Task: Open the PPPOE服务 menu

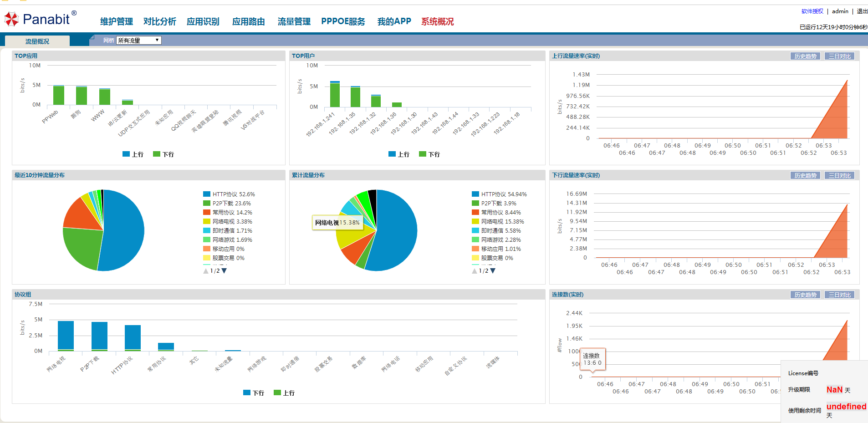Action: point(343,21)
